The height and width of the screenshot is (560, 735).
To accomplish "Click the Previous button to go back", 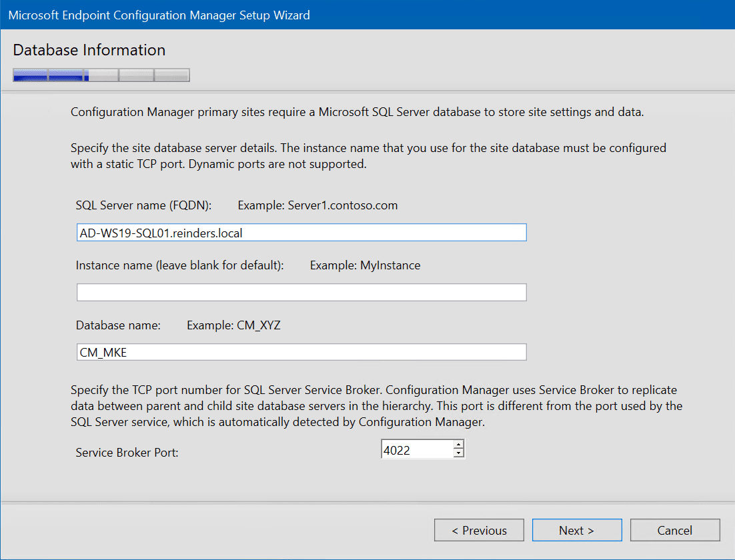I will 479,530.
